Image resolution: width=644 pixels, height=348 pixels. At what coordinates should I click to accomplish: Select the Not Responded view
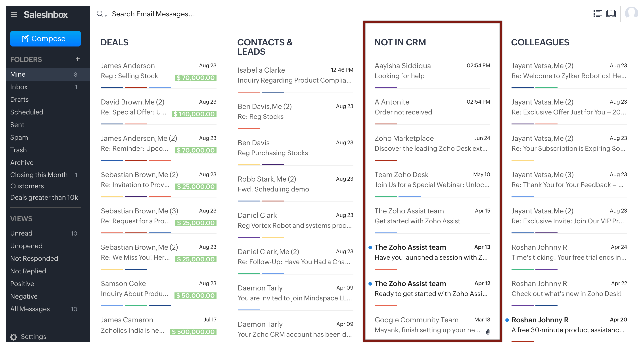(34, 258)
